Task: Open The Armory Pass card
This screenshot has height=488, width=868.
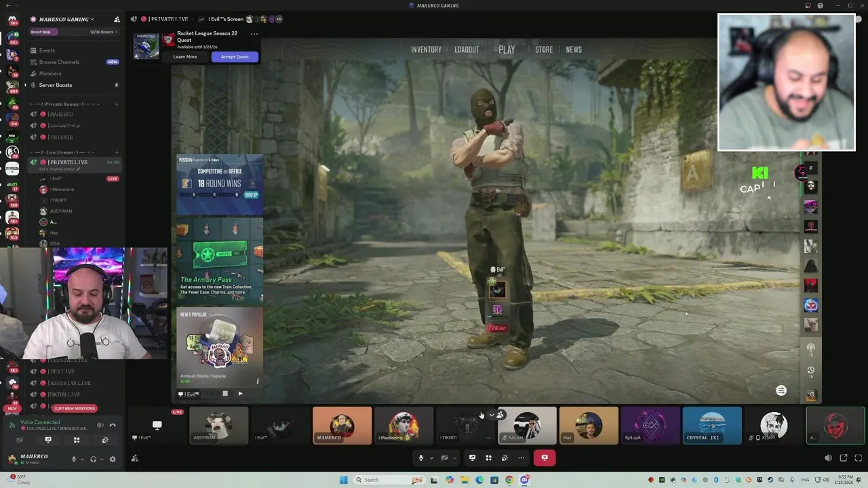Action: tap(220, 260)
